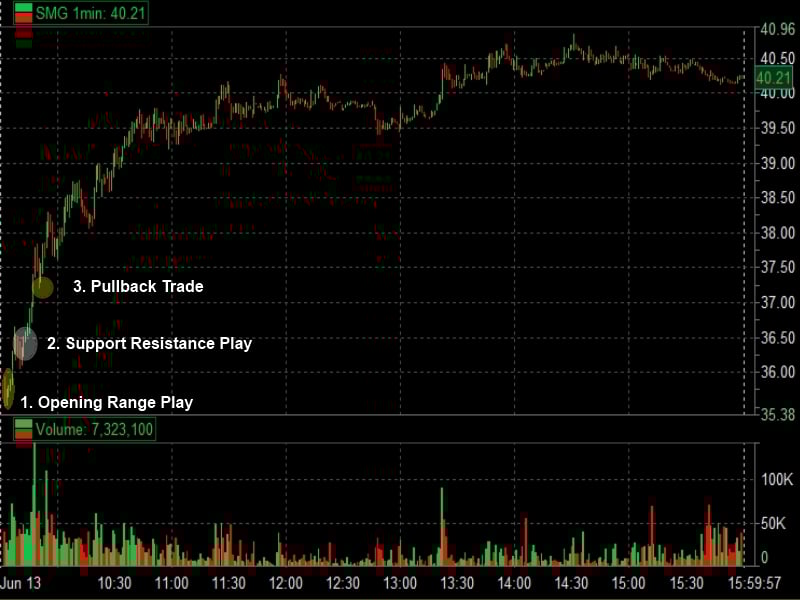Click the 14:30 time axis label
800x600 pixels.
point(571,583)
